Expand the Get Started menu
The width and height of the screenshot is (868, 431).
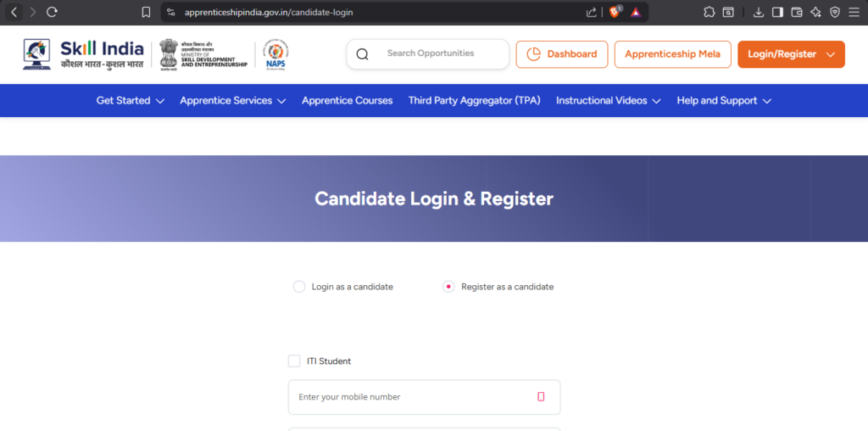(130, 100)
